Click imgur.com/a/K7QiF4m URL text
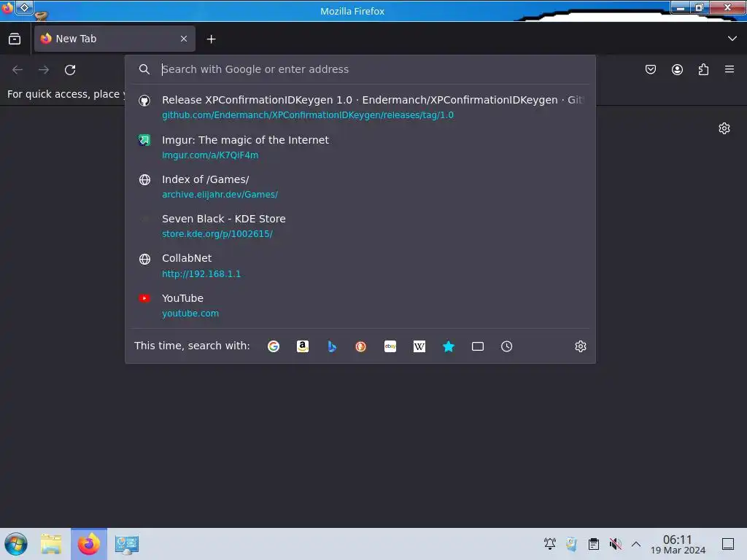The width and height of the screenshot is (747, 560). point(210,155)
